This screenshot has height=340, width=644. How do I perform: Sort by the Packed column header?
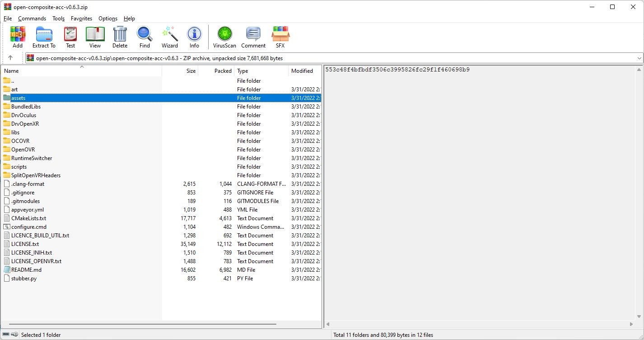pyautogui.click(x=216, y=71)
